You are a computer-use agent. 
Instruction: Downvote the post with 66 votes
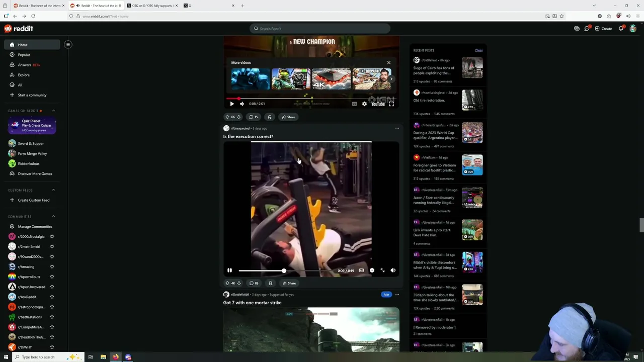tap(238, 117)
